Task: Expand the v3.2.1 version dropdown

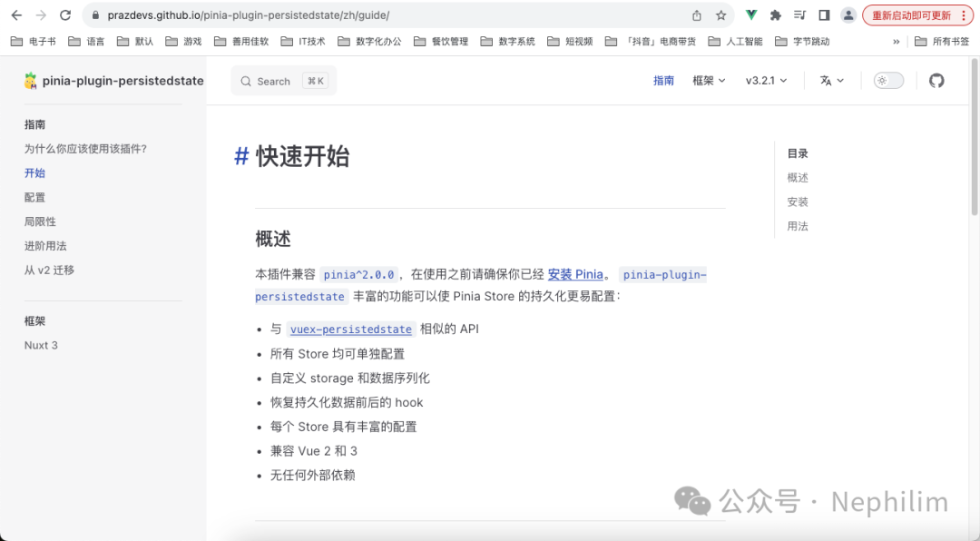Action: (766, 80)
